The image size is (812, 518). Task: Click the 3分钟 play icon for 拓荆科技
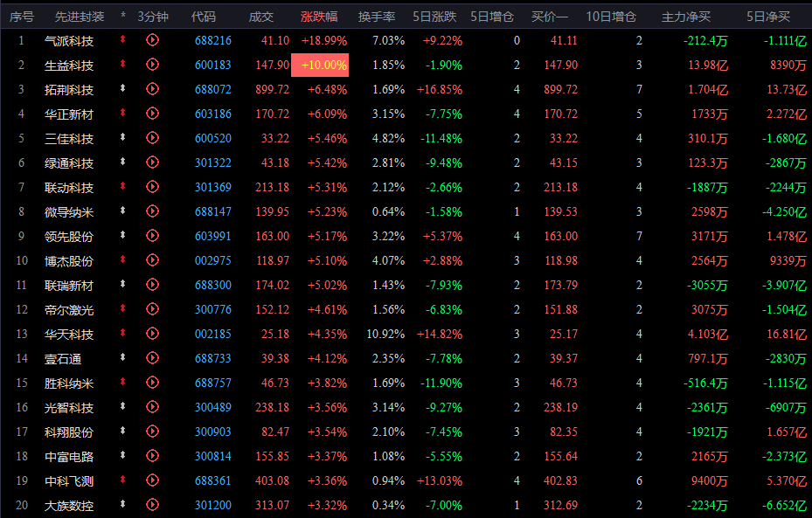pos(152,89)
